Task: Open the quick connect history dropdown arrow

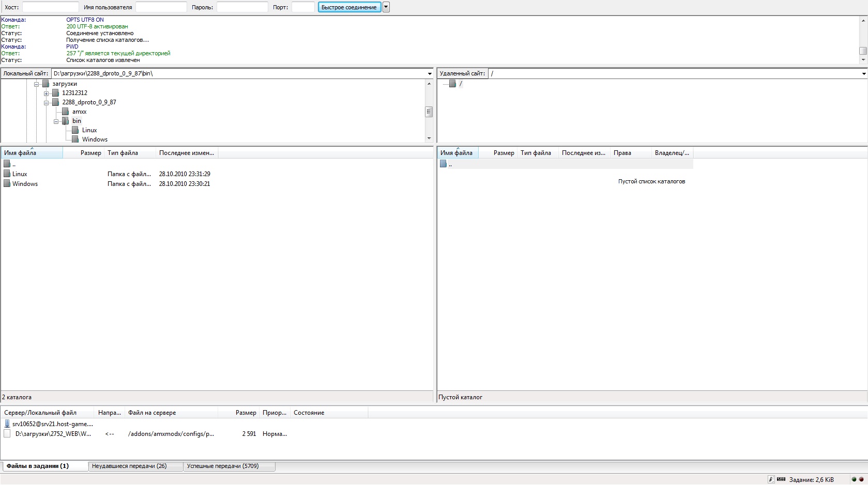Action: (386, 7)
